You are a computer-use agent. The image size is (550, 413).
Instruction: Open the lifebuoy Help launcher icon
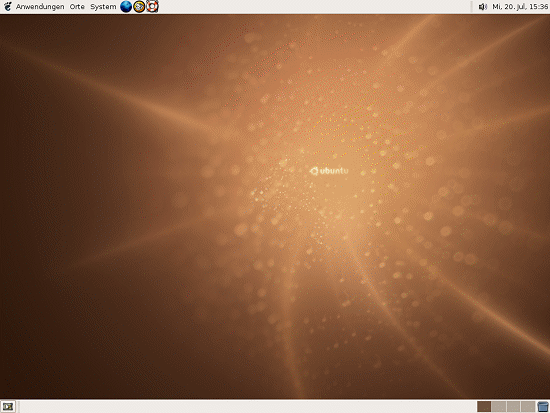[x=152, y=6]
